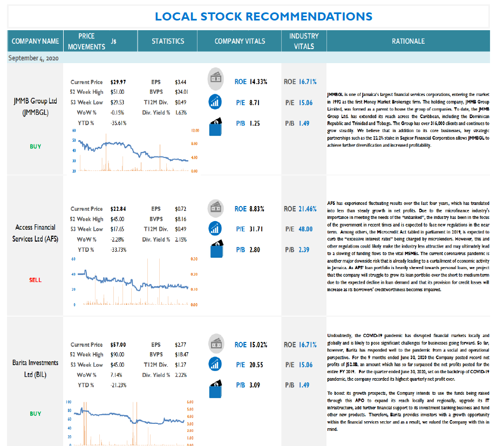Screen dimensions: 504x446
Task: Select the Barita Div. Yield 2.22%
Action: tap(181, 375)
